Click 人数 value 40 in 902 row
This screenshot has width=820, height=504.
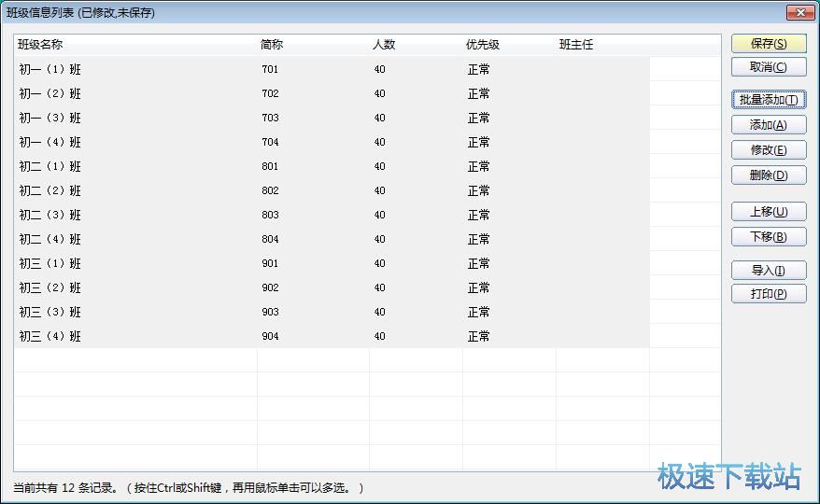[380, 287]
